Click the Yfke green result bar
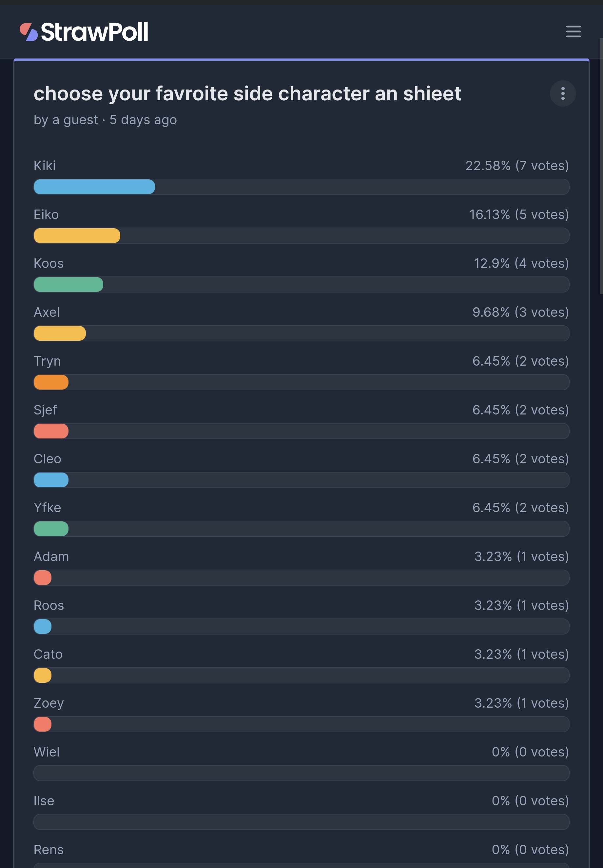This screenshot has width=603, height=868. click(x=51, y=529)
